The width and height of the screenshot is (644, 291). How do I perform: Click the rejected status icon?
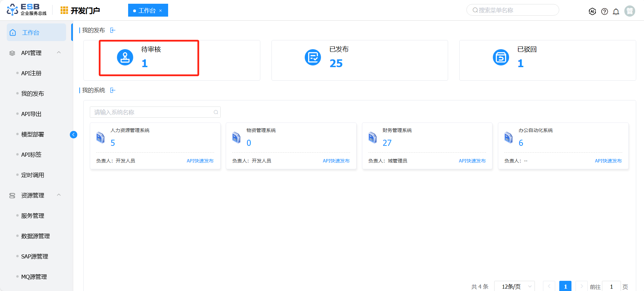[x=501, y=57]
